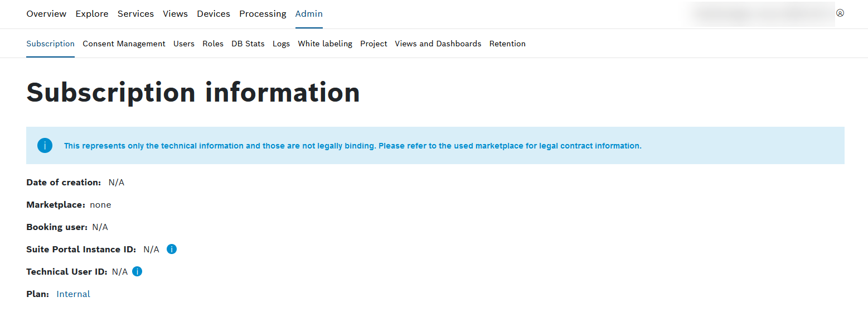868x316 pixels.
Task: Select the Project tab
Action: click(374, 44)
